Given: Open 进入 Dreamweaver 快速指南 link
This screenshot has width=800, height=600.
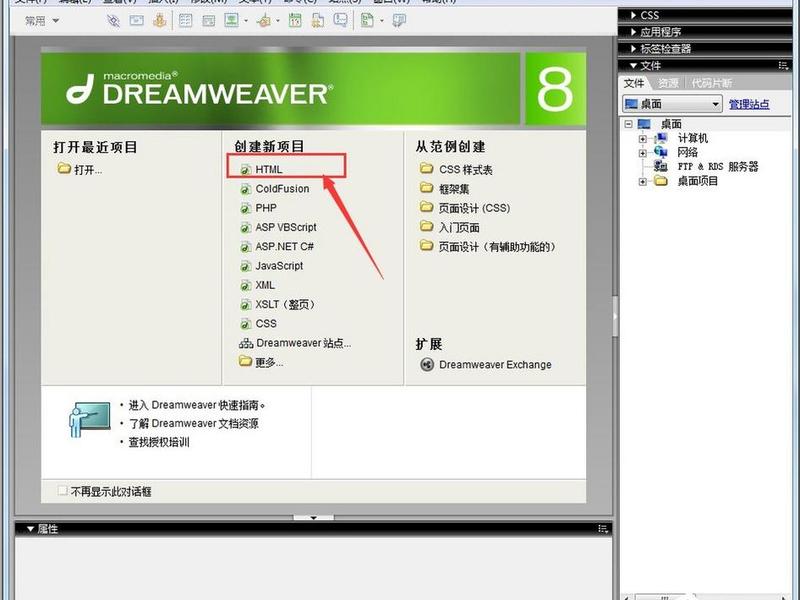Looking at the screenshot, I should pos(196,405).
